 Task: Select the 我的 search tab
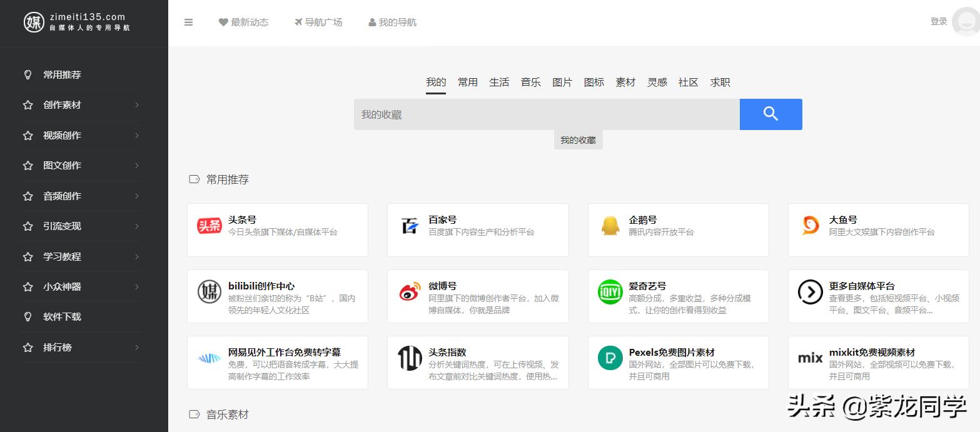[x=436, y=83]
